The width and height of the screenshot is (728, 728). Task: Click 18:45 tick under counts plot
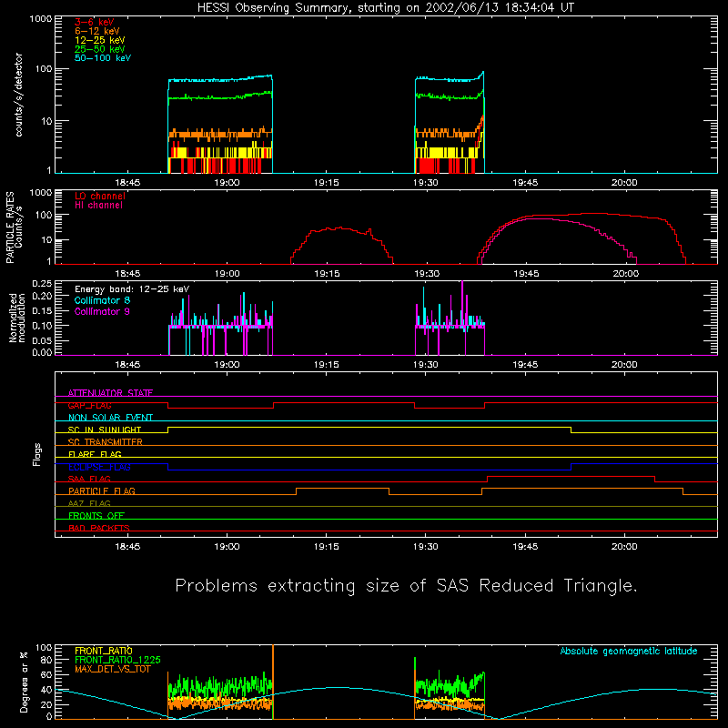(127, 183)
